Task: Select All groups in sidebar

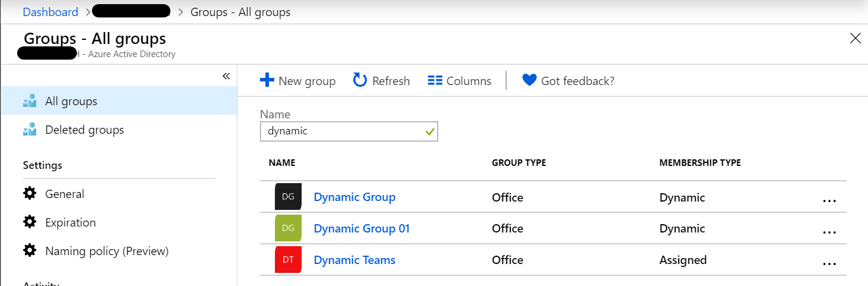Action: coord(71,101)
